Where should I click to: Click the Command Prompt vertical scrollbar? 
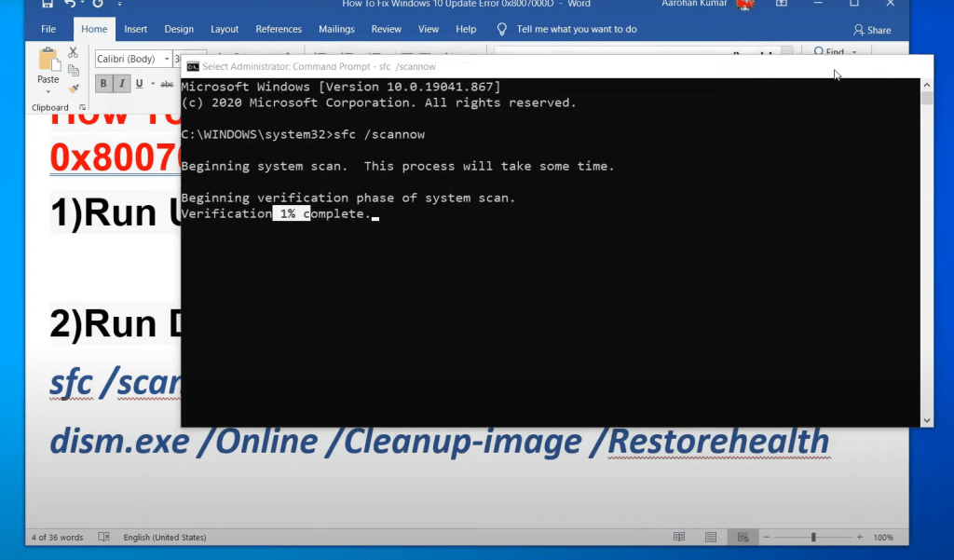[x=926, y=252]
